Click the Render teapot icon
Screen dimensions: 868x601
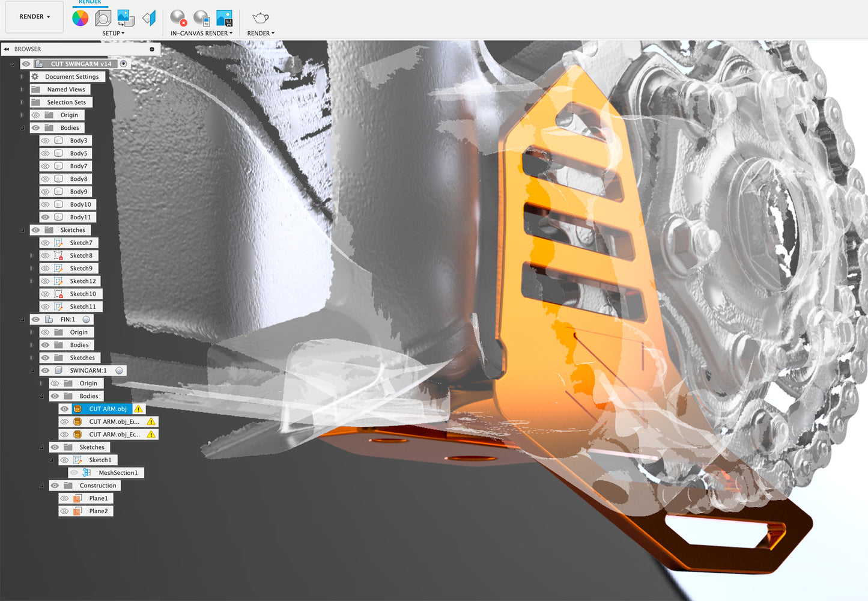coord(260,18)
